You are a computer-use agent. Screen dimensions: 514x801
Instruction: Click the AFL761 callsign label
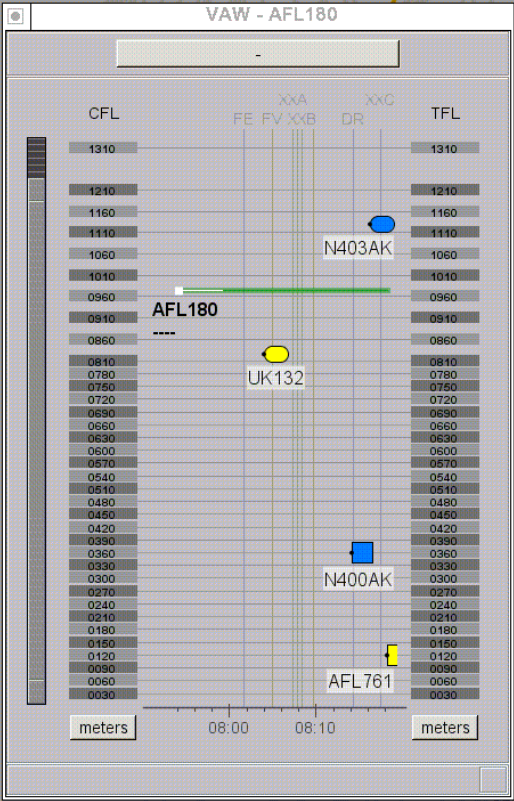pyautogui.click(x=360, y=681)
